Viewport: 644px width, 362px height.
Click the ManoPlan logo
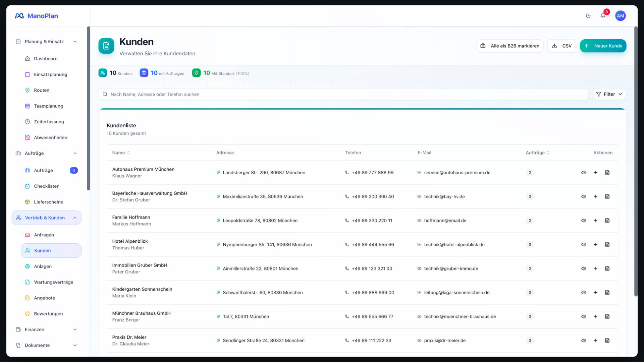(36, 16)
